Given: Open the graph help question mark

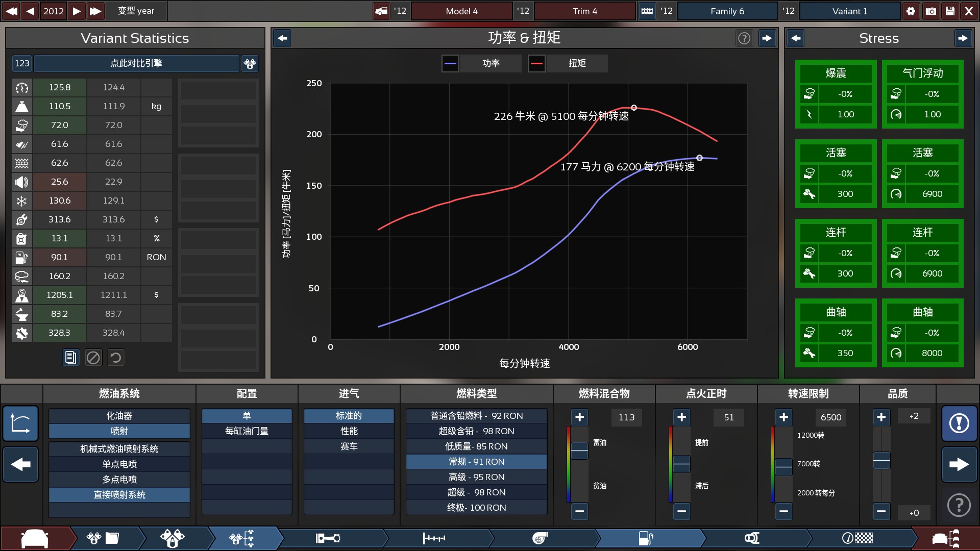Looking at the screenshot, I should click(x=744, y=38).
